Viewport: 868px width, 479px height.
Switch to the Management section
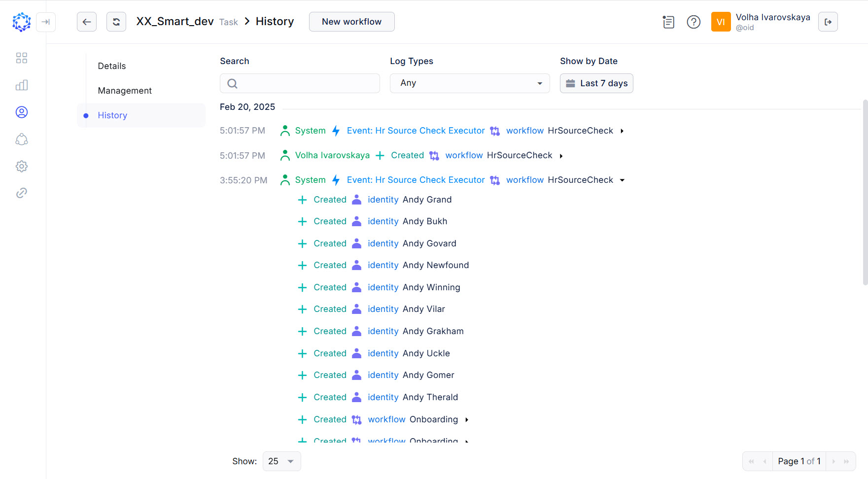click(x=125, y=90)
